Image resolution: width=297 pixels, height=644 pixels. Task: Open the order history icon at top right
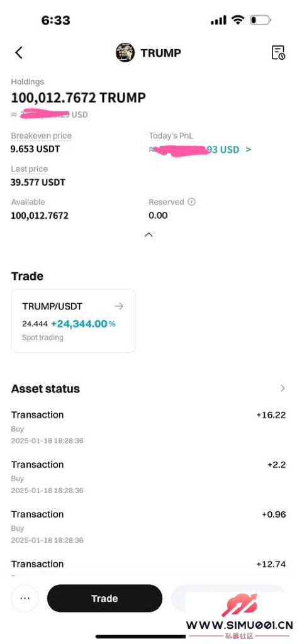278,53
